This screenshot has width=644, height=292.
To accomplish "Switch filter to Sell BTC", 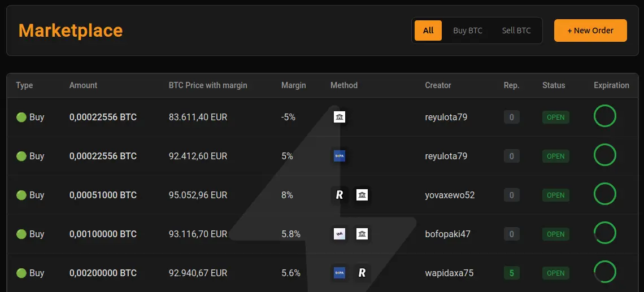I will [516, 30].
